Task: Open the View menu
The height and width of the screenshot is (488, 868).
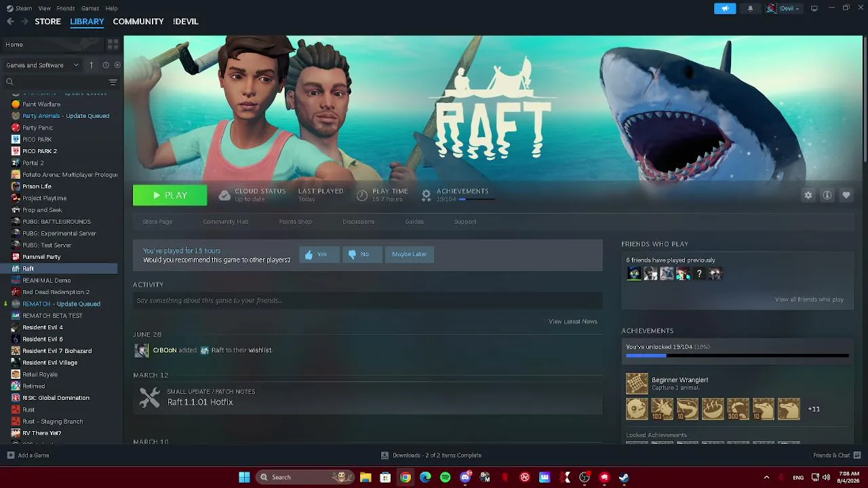Action: coord(45,8)
